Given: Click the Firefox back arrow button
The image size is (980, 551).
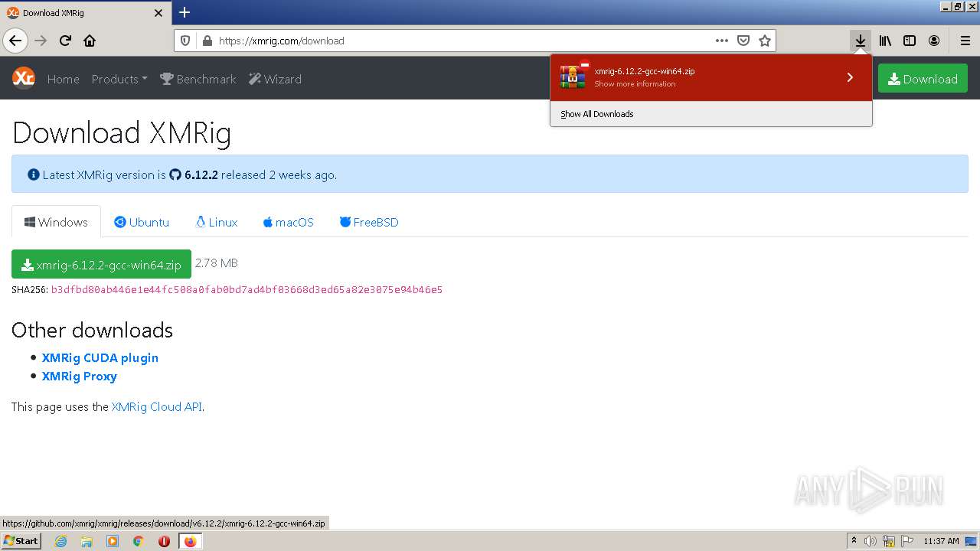Looking at the screenshot, I should (15, 41).
